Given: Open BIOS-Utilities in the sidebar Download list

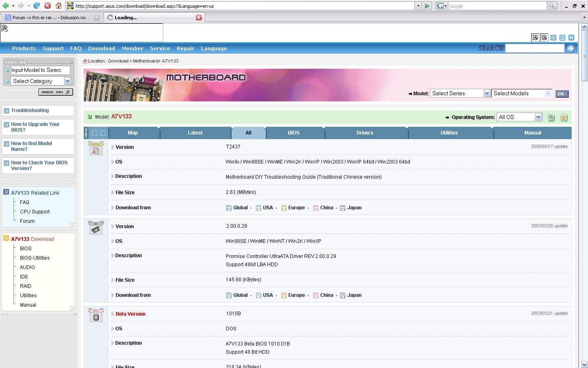Looking at the screenshot, I should [x=35, y=258].
